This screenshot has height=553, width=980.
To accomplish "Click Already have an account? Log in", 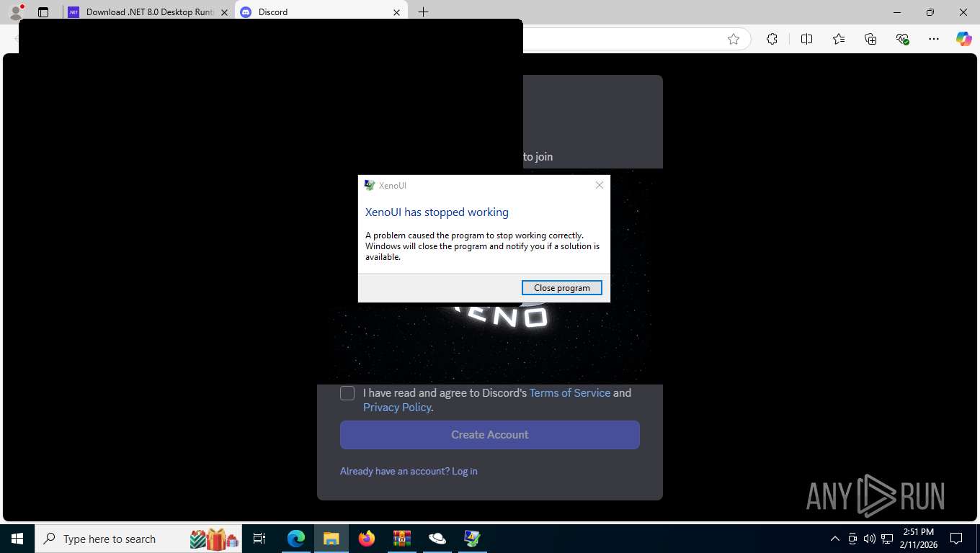I will click(409, 471).
